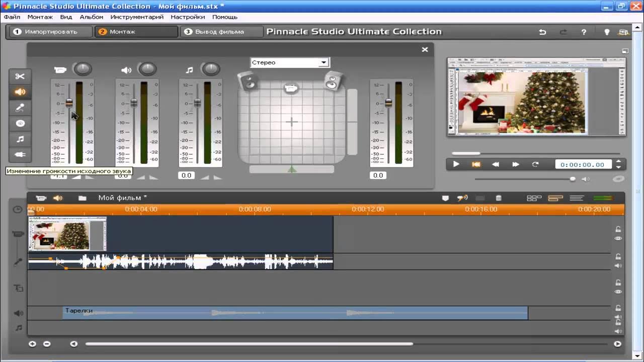This screenshot has height=362, width=644.
Task: Open the Монтаж menu in menu bar
Action: pyautogui.click(x=40, y=17)
